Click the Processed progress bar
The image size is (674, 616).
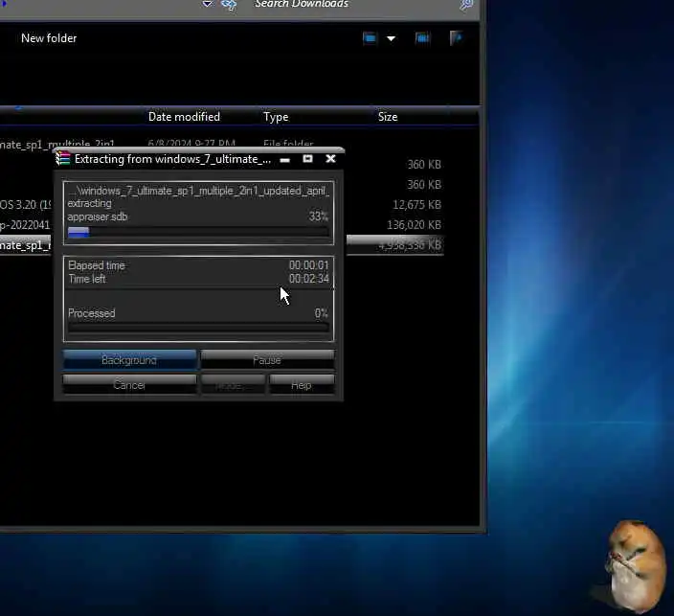198,327
